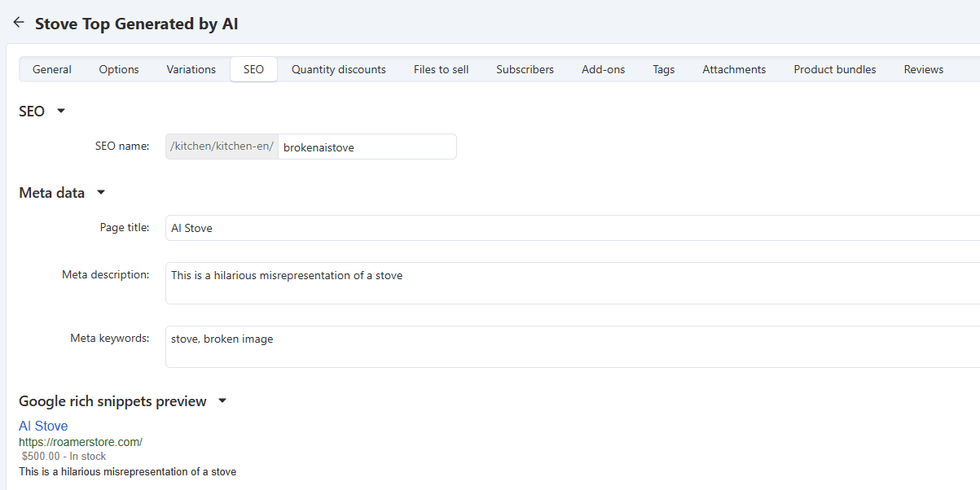980x490 pixels.
Task: Switch to Files to sell tab
Action: [x=441, y=69]
